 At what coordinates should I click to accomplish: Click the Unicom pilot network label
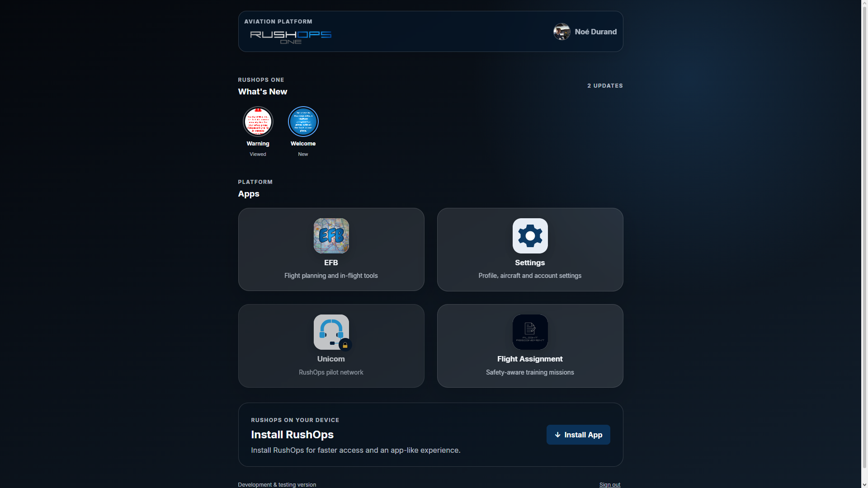click(331, 372)
